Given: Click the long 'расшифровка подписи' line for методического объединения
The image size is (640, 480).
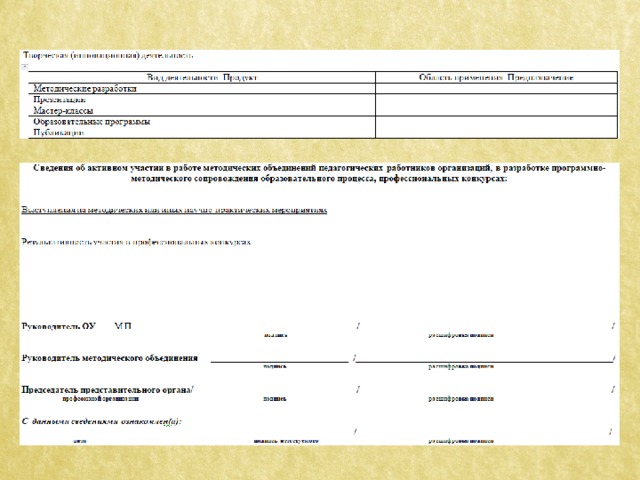Looking at the screenshot, I should pos(484,360).
